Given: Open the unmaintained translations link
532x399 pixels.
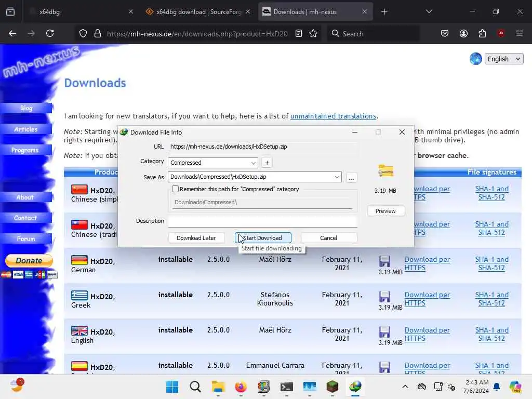Looking at the screenshot, I should point(333,116).
